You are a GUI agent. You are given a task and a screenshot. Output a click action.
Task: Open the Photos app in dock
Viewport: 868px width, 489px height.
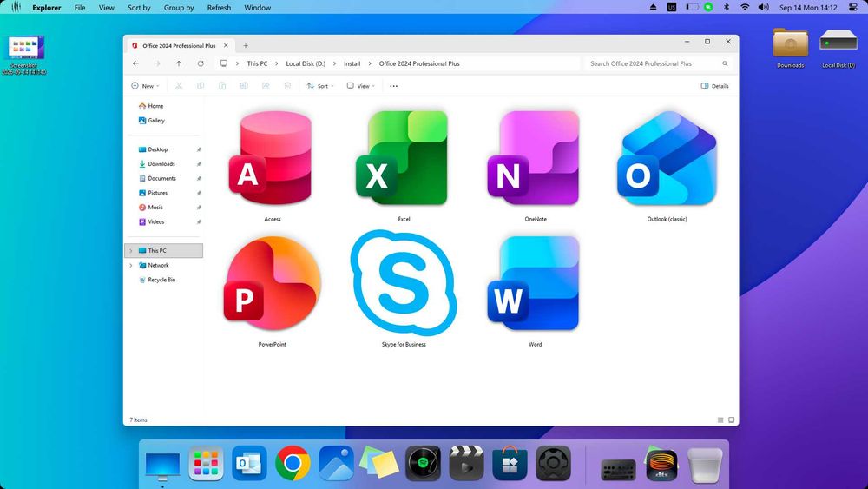(336, 463)
